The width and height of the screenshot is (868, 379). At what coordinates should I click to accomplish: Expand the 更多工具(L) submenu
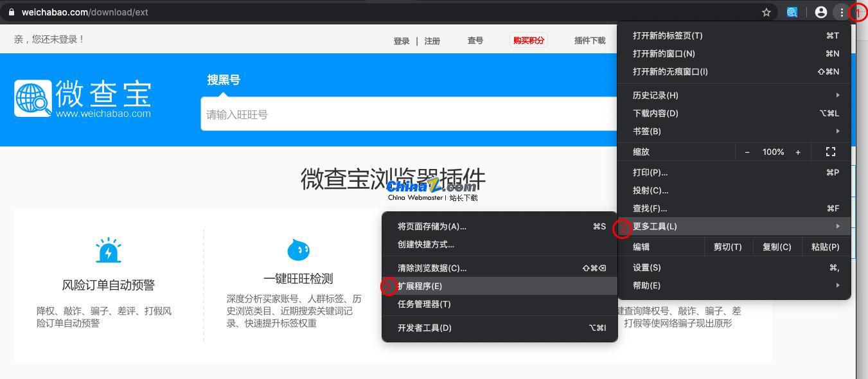tap(734, 226)
